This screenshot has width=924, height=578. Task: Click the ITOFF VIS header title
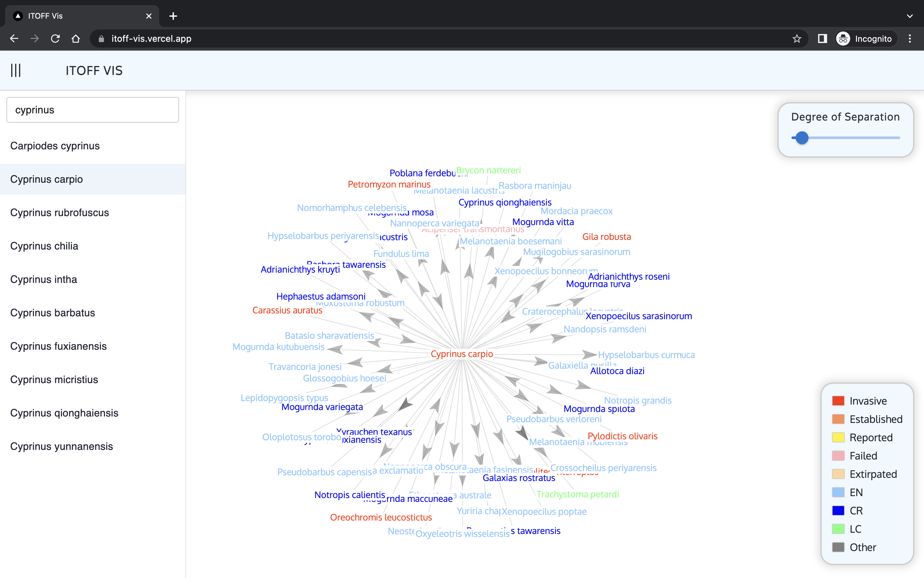(94, 71)
